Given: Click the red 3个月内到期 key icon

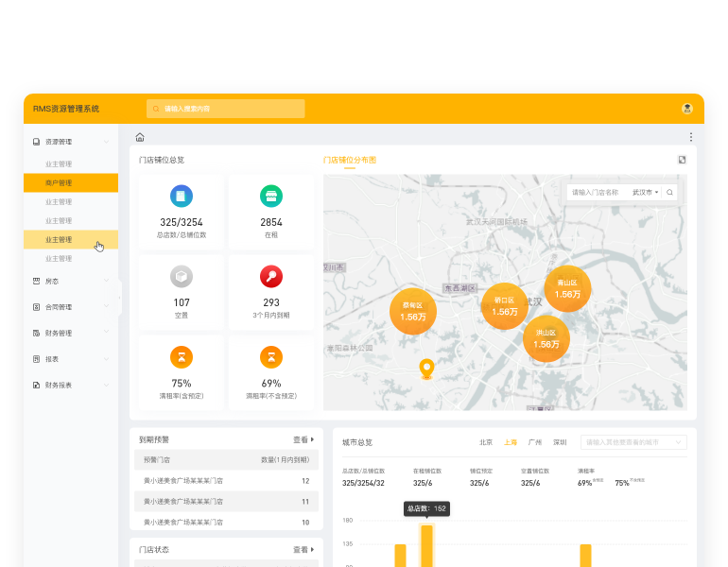Looking at the screenshot, I should (x=271, y=276).
